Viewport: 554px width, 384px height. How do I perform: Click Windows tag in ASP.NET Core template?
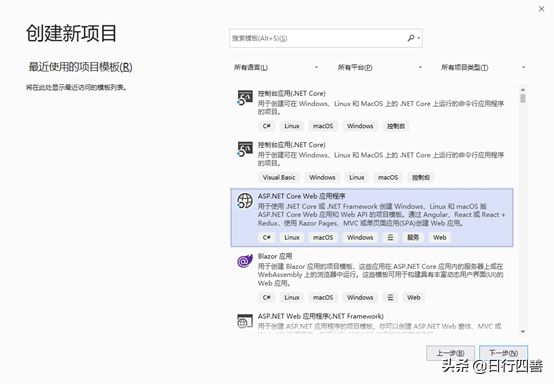360,237
